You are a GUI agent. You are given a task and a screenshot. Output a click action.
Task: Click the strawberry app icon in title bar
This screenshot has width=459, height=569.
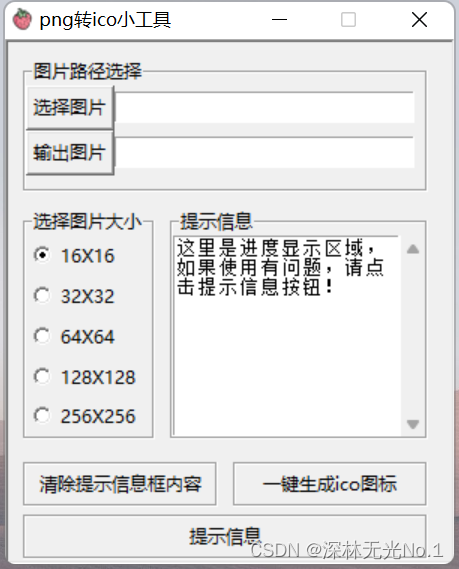(x=22, y=20)
